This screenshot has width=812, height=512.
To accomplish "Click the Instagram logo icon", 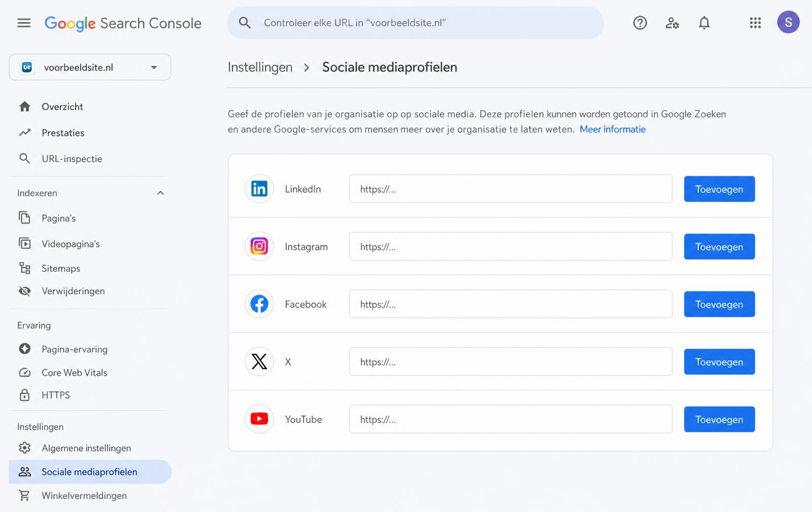I will coord(259,246).
